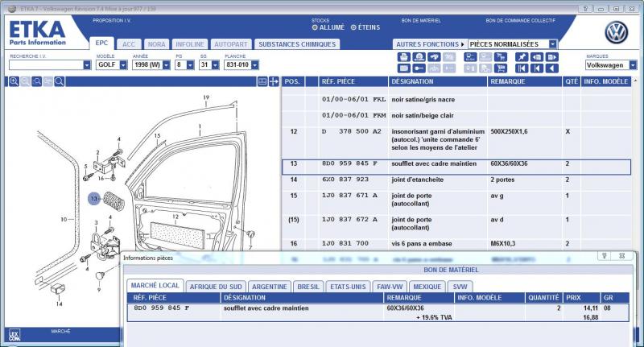The image size is (644, 347).
Task: Click the Volkswagen logo
Action: point(616,33)
